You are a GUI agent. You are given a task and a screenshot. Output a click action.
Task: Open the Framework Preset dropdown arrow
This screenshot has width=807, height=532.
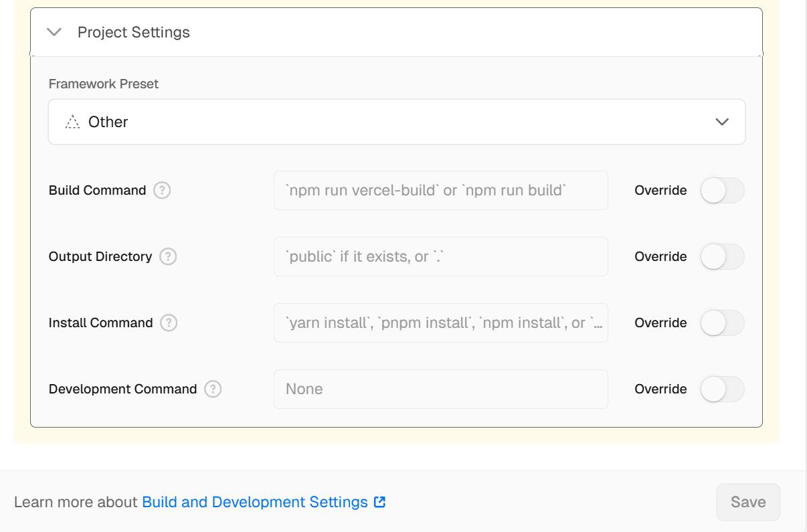(x=721, y=122)
